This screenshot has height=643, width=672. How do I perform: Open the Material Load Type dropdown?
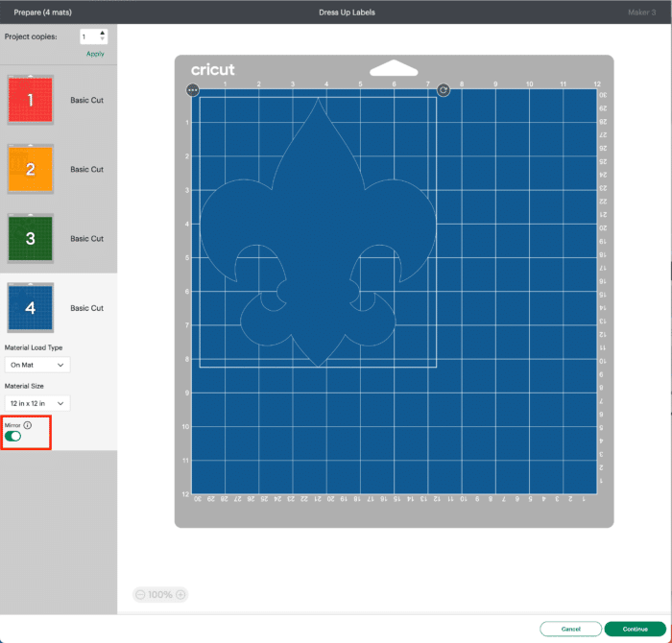pyautogui.click(x=37, y=365)
